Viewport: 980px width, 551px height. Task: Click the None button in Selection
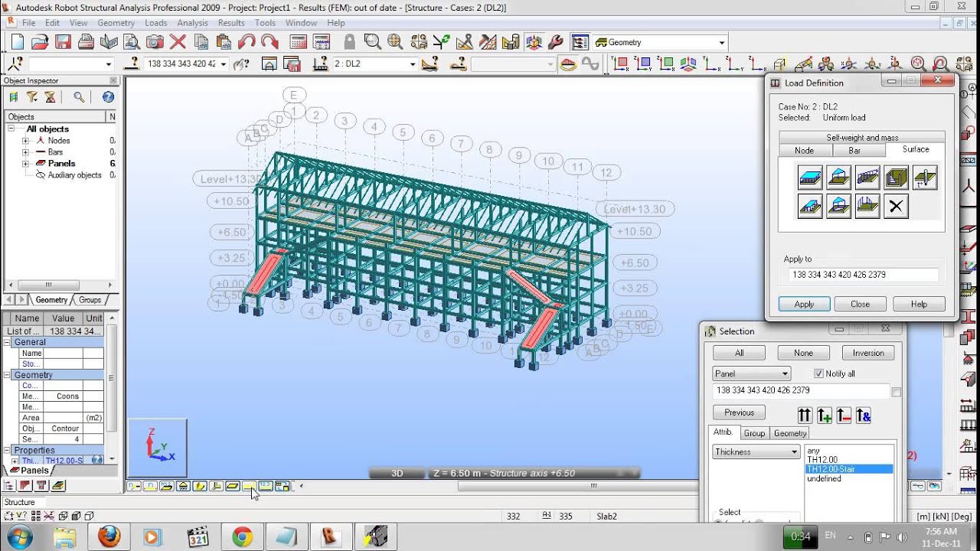803,353
